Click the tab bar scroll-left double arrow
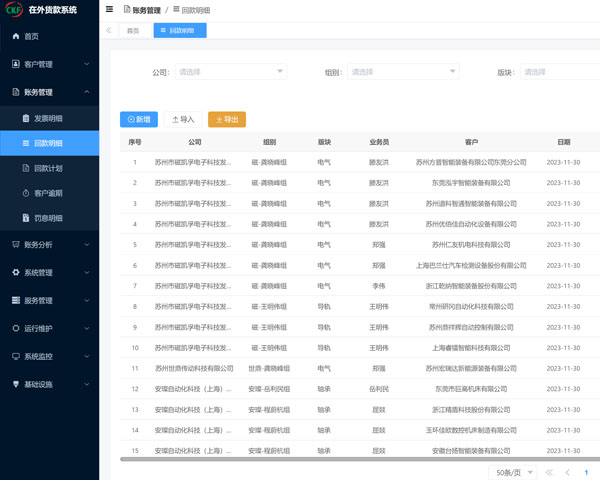This screenshot has width=600, height=480. [x=108, y=31]
